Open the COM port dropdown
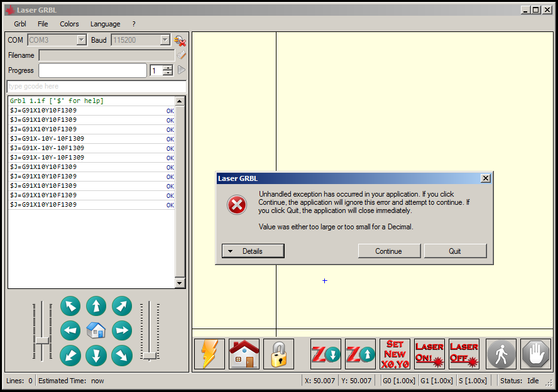This screenshot has height=392, width=558. pos(82,40)
